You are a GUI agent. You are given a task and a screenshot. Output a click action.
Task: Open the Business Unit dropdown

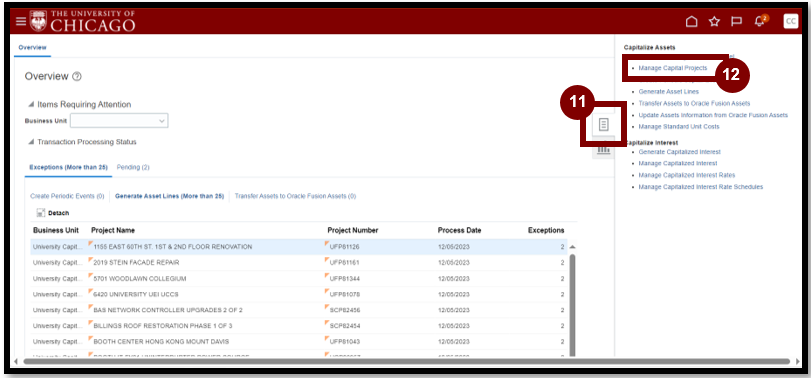119,121
